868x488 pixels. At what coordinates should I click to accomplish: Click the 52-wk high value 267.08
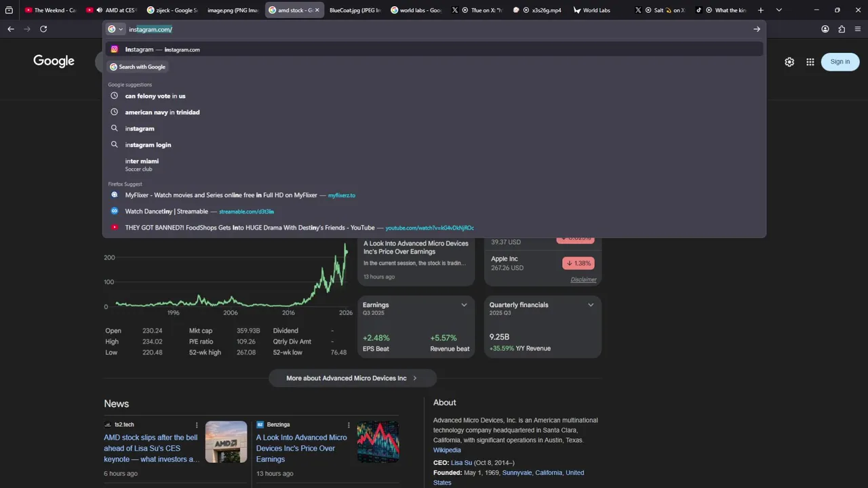coord(246,352)
